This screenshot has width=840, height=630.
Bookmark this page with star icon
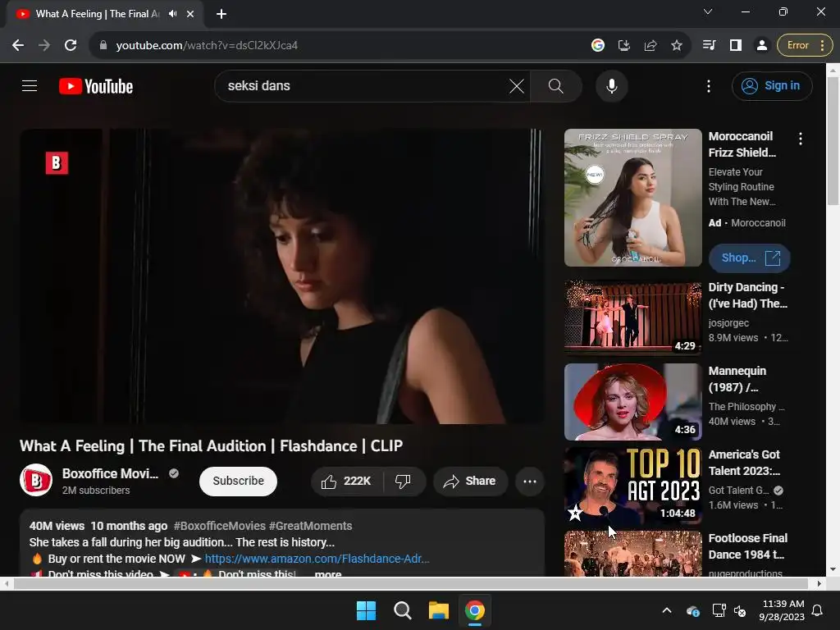coord(677,46)
